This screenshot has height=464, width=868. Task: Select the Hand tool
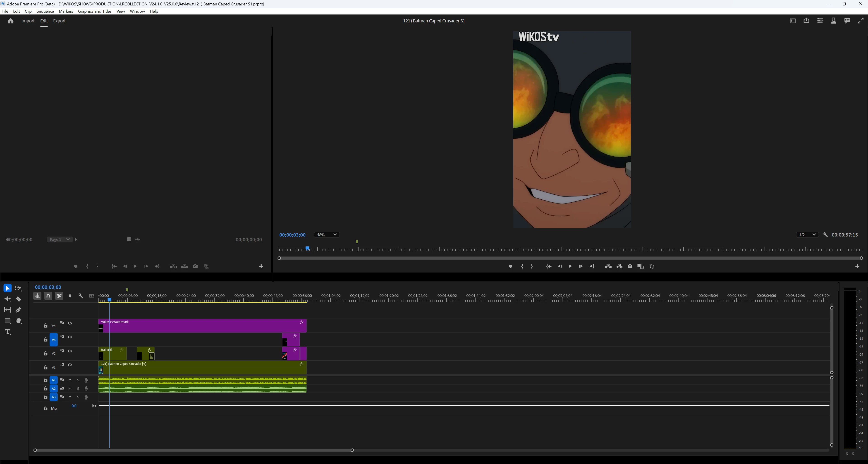[x=19, y=321]
